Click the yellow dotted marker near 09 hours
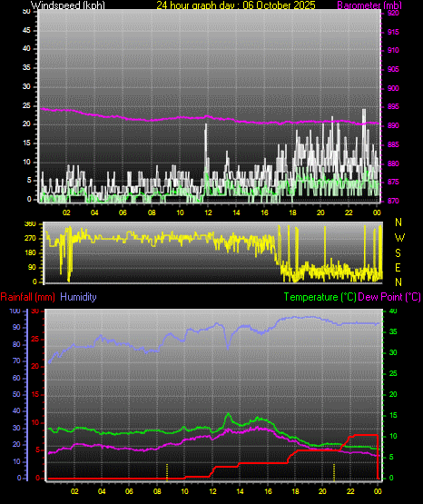 pyautogui.click(x=167, y=472)
